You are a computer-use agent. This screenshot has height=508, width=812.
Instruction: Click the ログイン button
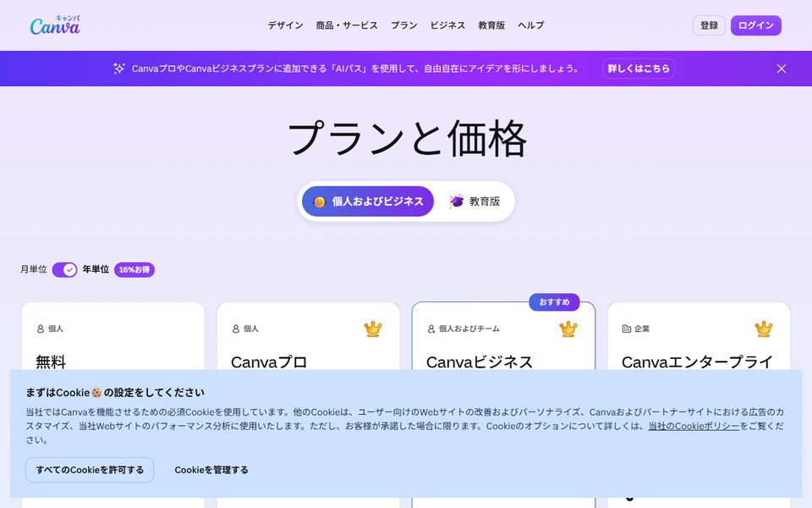click(x=755, y=25)
